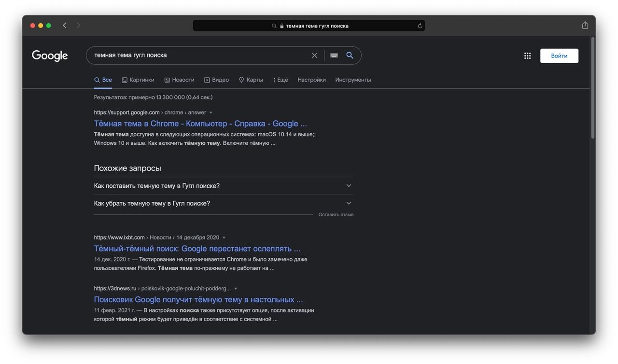Click the support.google.com breadcrumb URL
Screen dimensions: 618x364
[150, 112]
